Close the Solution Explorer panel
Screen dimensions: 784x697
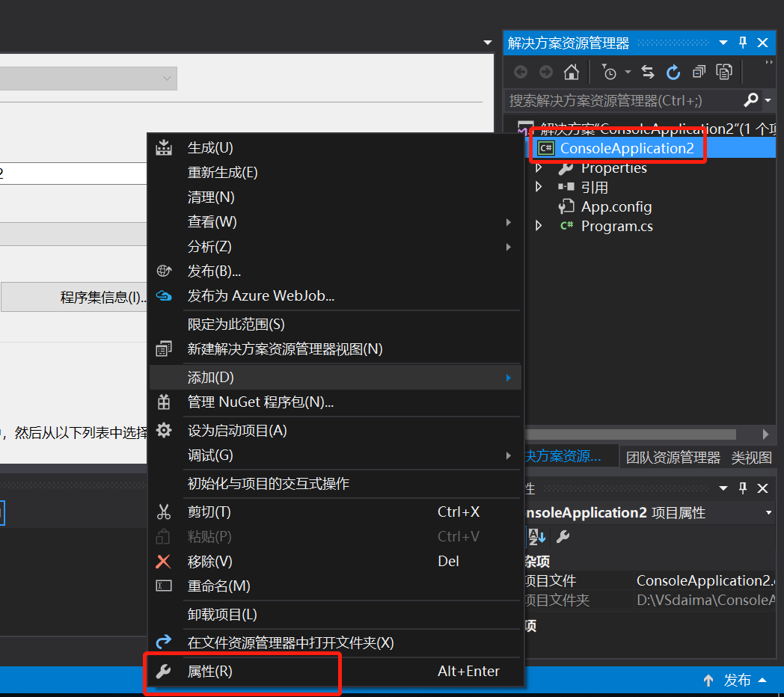tap(762, 43)
